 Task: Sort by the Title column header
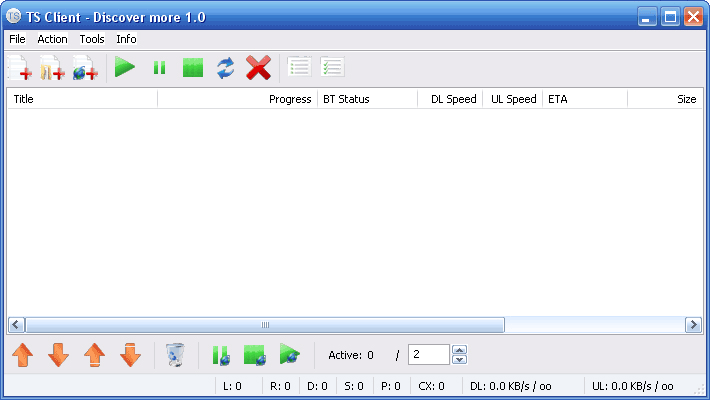tap(82, 99)
